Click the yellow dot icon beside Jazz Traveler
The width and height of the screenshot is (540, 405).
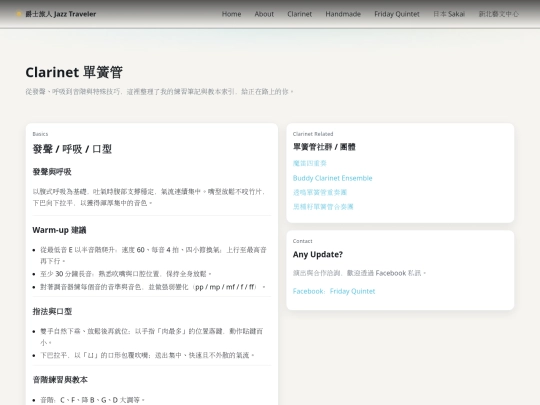click(19, 14)
